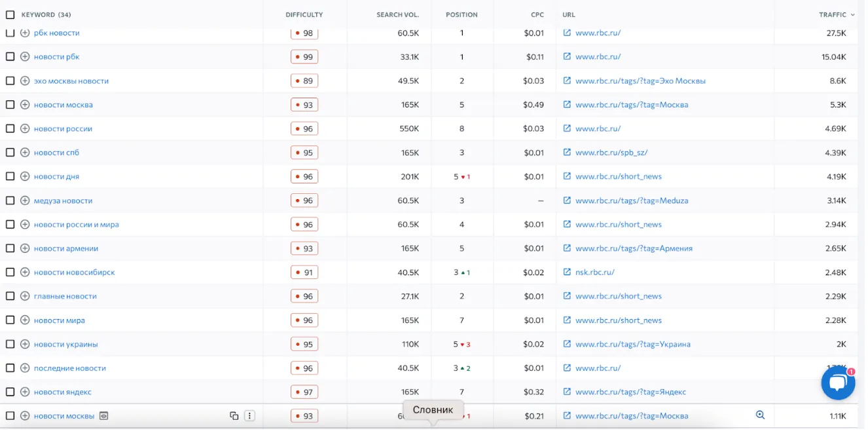Image resolution: width=868 pixels, height=435 pixels.
Task: Sort the table by Difficulty header
Action: point(304,14)
